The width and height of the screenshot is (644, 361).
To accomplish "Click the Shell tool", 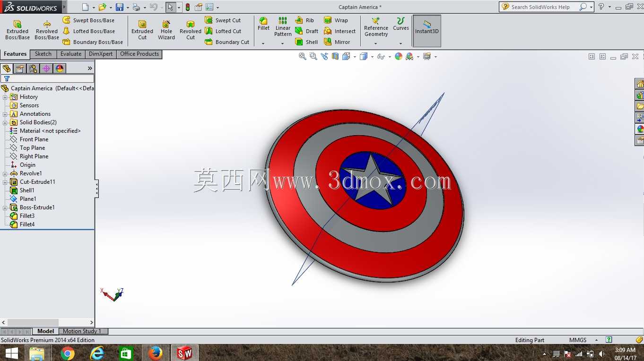I will [306, 42].
